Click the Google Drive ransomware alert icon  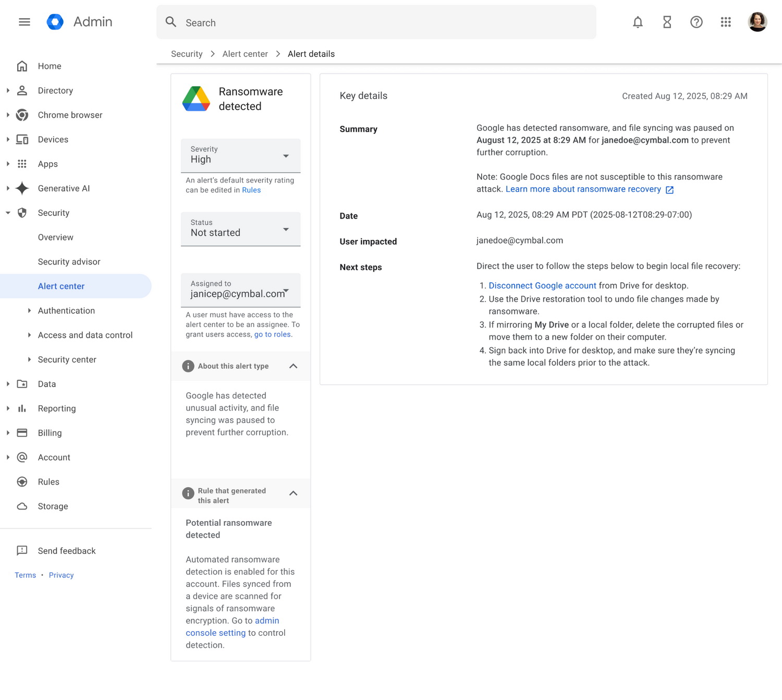coord(195,99)
